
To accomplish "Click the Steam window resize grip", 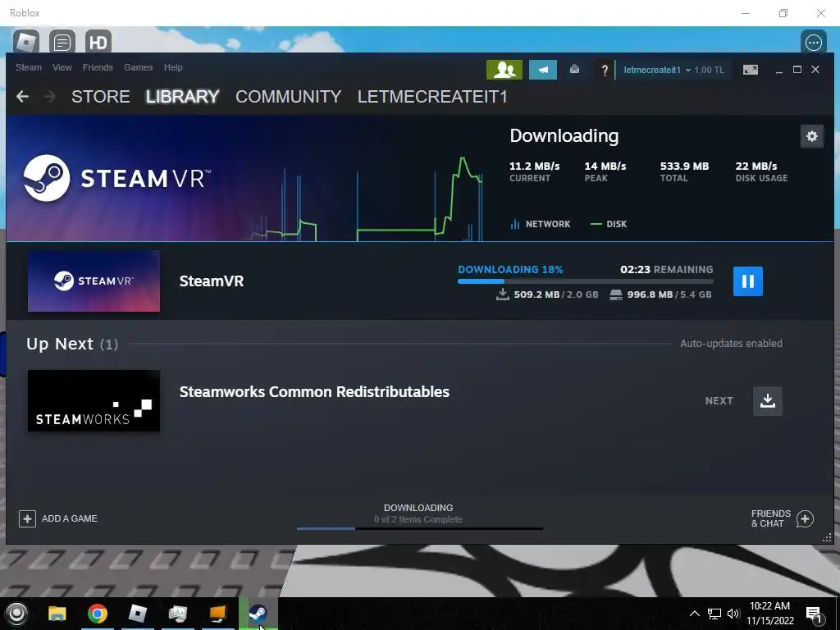I will pos(827,537).
